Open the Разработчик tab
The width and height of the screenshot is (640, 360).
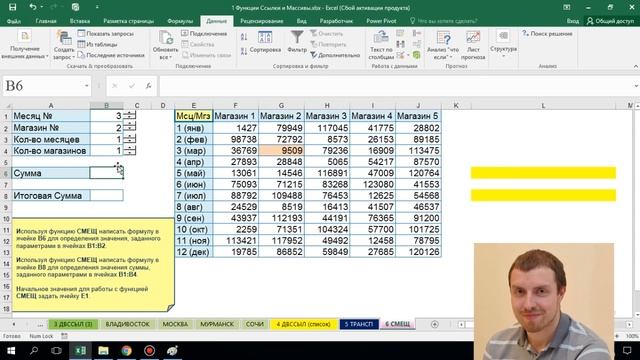336,21
